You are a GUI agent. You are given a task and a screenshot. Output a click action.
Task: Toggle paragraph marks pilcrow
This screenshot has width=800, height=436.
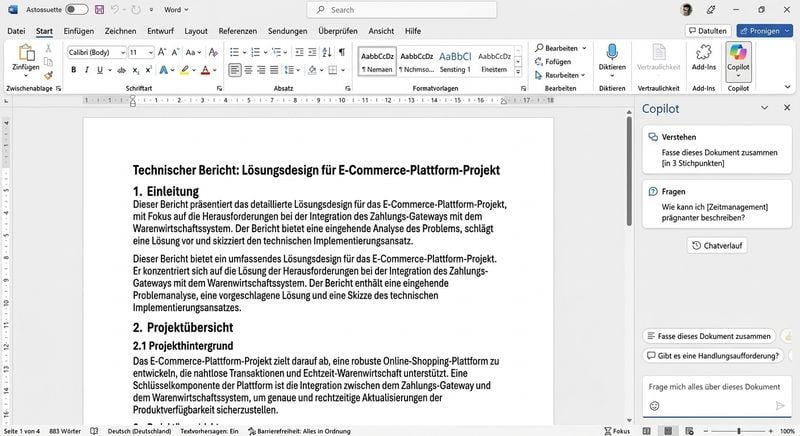pos(341,53)
